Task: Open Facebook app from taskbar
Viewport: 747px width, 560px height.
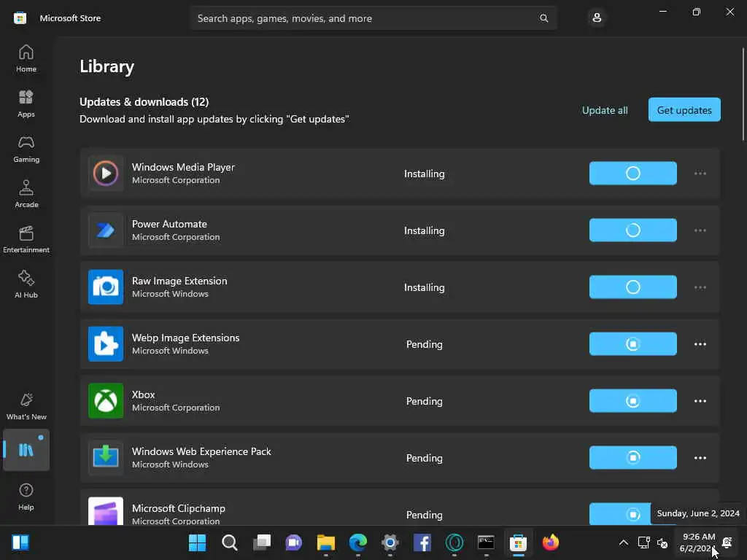Action: pos(422,542)
